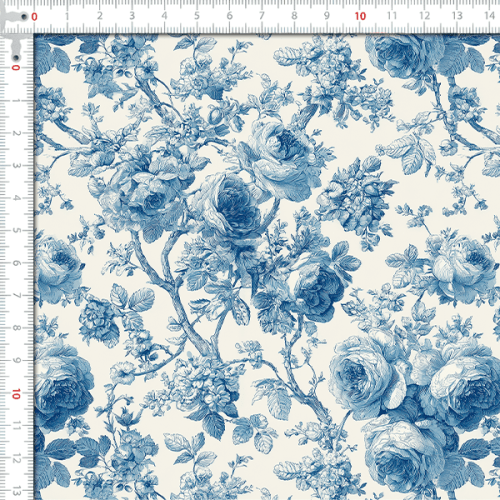Click the number 6 on the vertical ruler
Screen dimensions: 500x500
[x=16, y=263]
